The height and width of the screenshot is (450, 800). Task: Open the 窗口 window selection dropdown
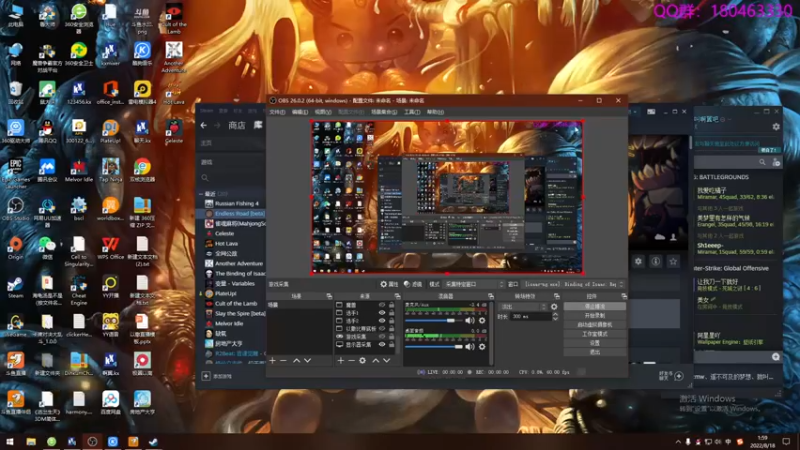(573, 284)
